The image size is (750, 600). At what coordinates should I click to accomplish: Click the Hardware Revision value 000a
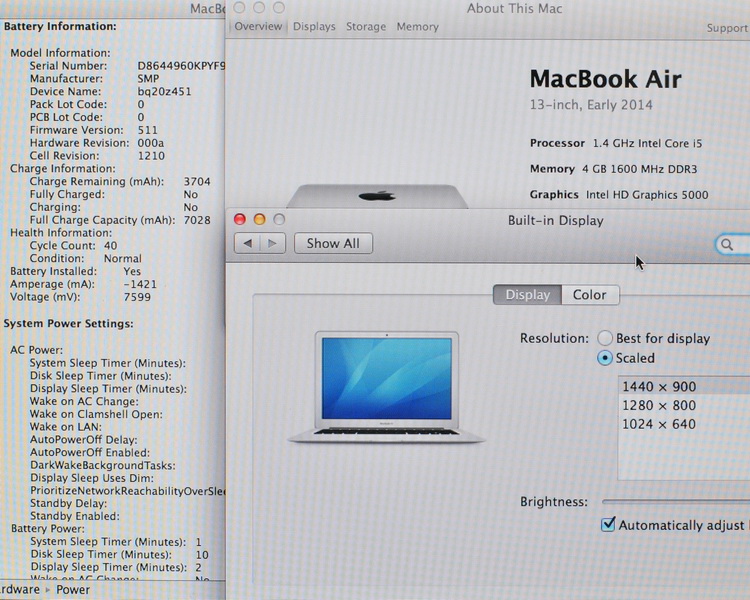(151, 143)
